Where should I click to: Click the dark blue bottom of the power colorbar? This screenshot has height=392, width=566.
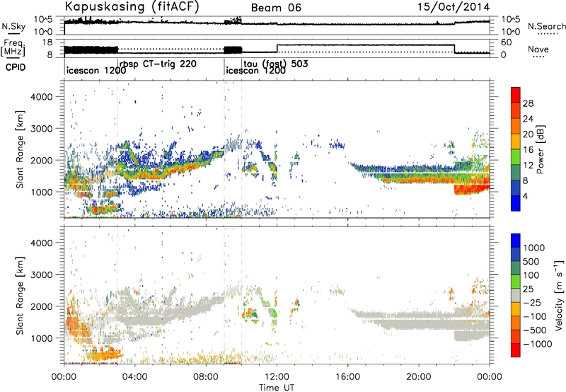pos(516,203)
